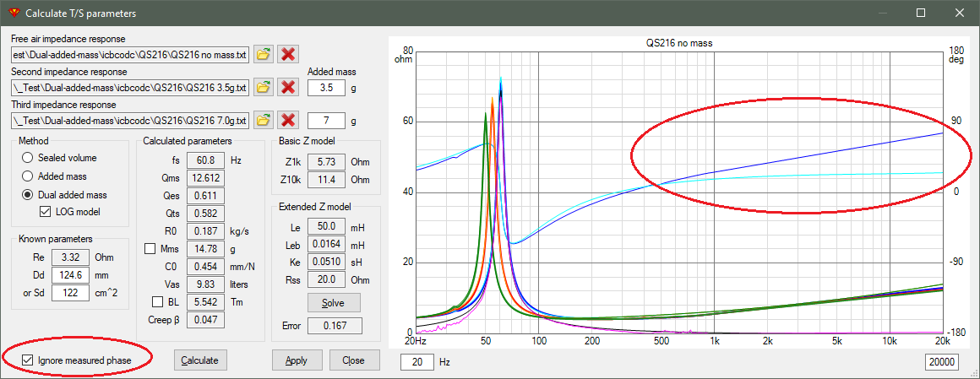
Task: Click the BL value 5.542
Action: click(205, 302)
